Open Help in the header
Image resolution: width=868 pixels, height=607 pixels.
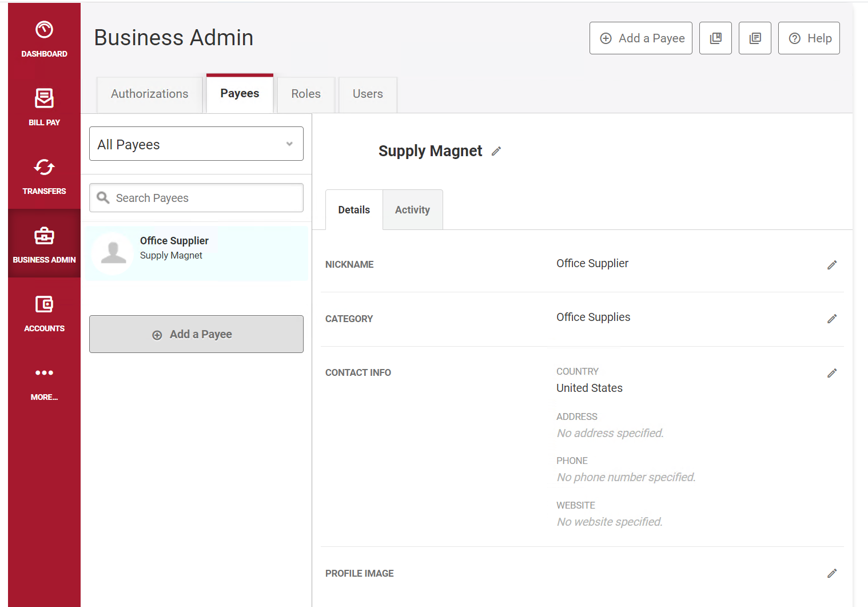click(x=809, y=38)
